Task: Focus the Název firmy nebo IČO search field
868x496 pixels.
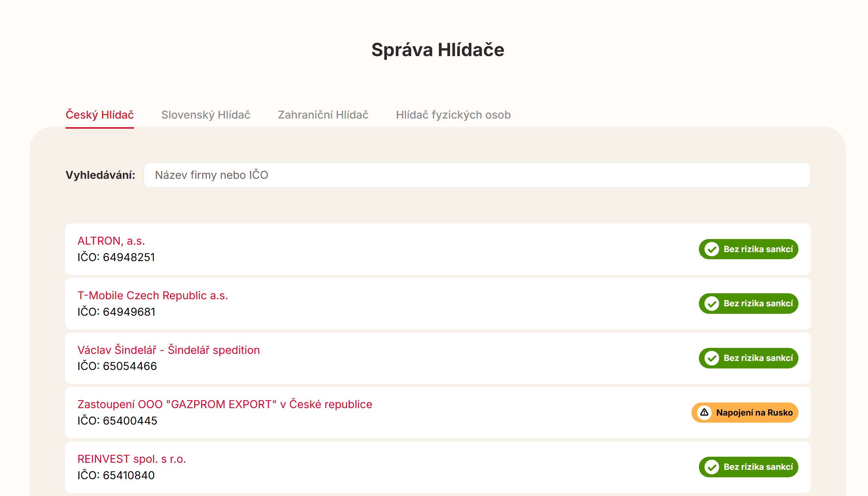Action: click(477, 175)
